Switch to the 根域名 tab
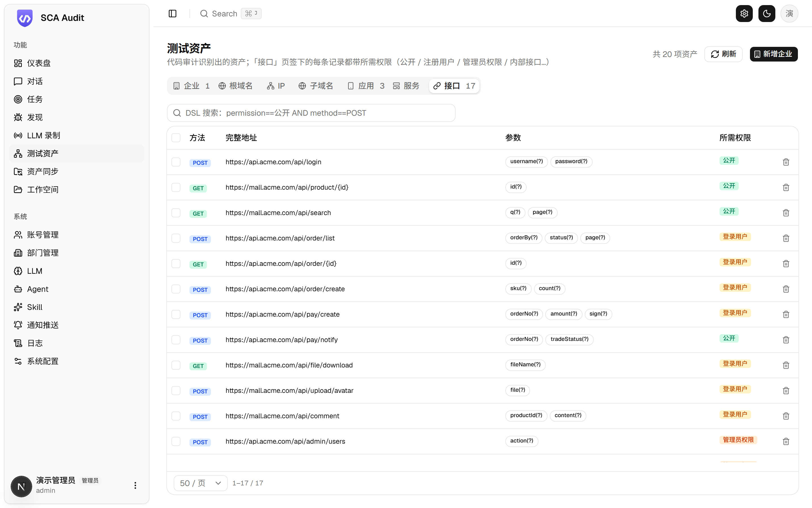Image resolution: width=812 pixels, height=508 pixels. click(236, 86)
